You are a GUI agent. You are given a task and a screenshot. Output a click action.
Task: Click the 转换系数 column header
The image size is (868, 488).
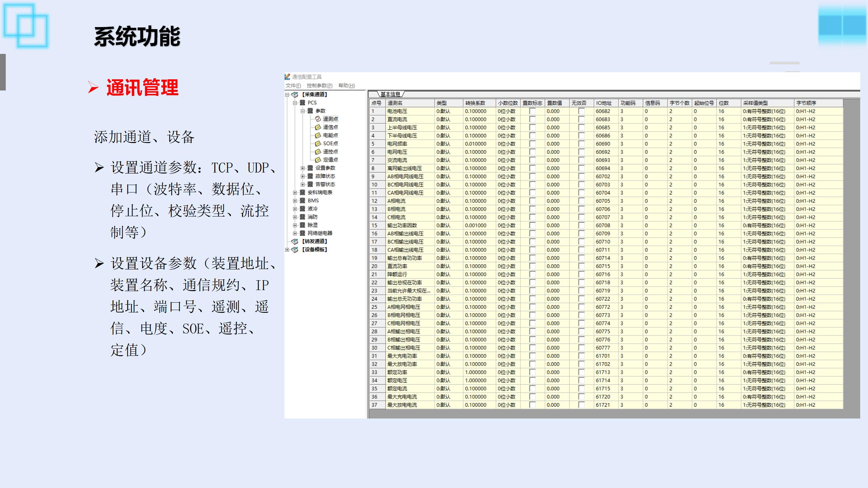(x=475, y=103)
